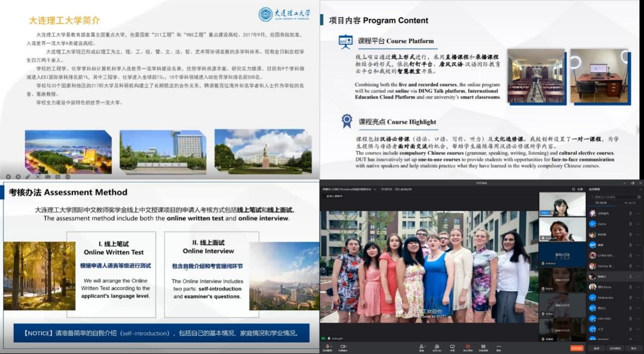Go to previous slide using the back arrow
This screenshot has width=644, height=354.
9,177
